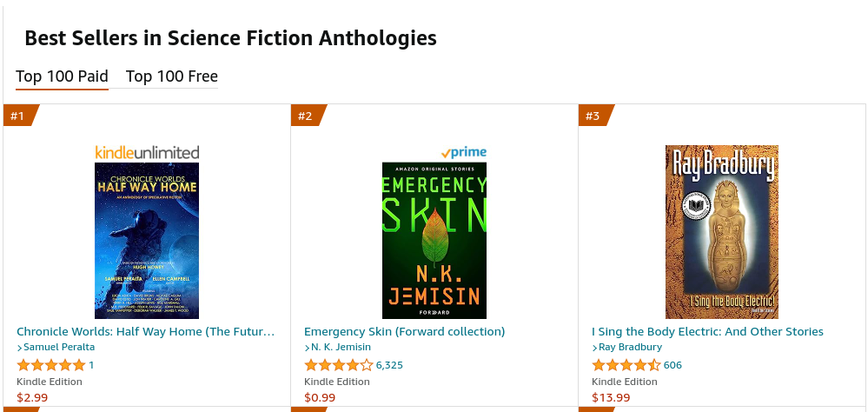Click the Half Way Home book cover

147,240
